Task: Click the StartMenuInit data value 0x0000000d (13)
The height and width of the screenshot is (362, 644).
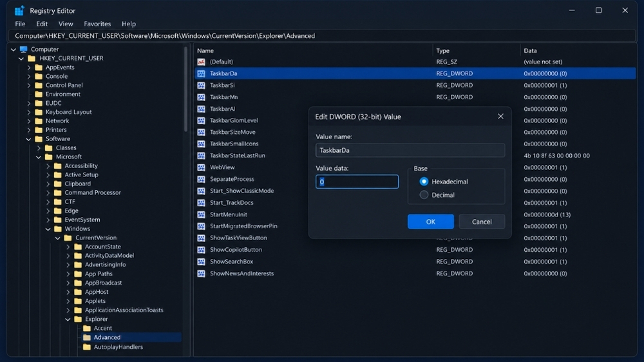Action: click(547, 214)
